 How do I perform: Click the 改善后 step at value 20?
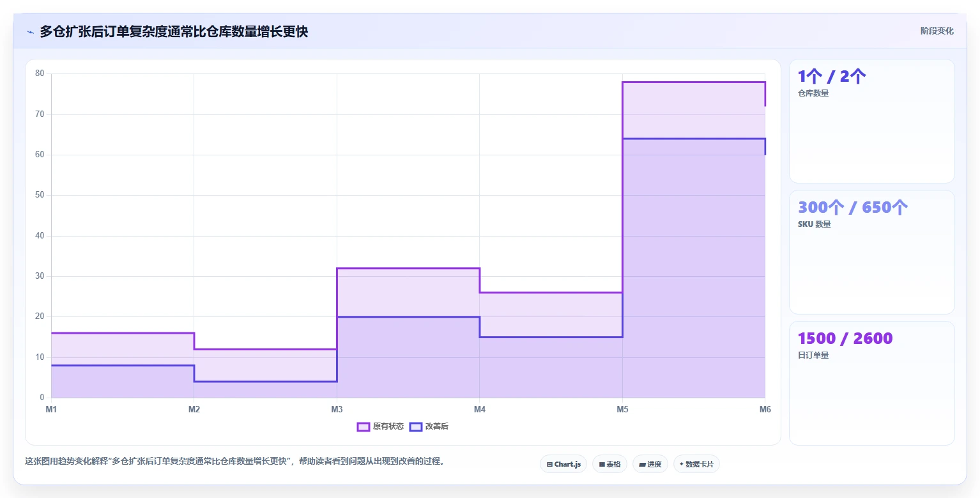click(408, 317)
